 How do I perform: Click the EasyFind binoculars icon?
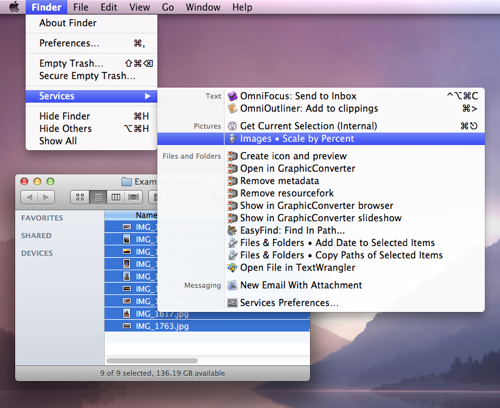232,230
